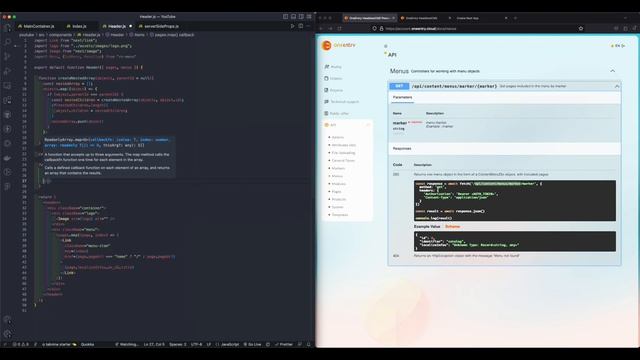Viewport: 640px width, 360px height.
Task: Click Quokka in status bar
Action: (87, 344)
